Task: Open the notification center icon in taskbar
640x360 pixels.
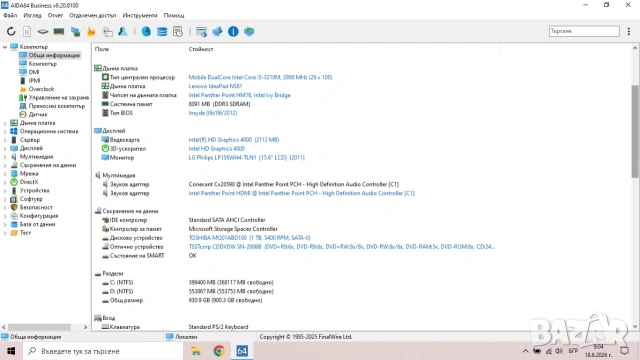Action: click(x=624, y=351)
